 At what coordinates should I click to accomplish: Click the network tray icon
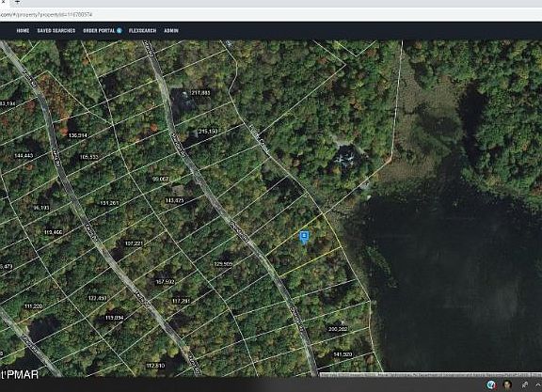tap(524, 384)
